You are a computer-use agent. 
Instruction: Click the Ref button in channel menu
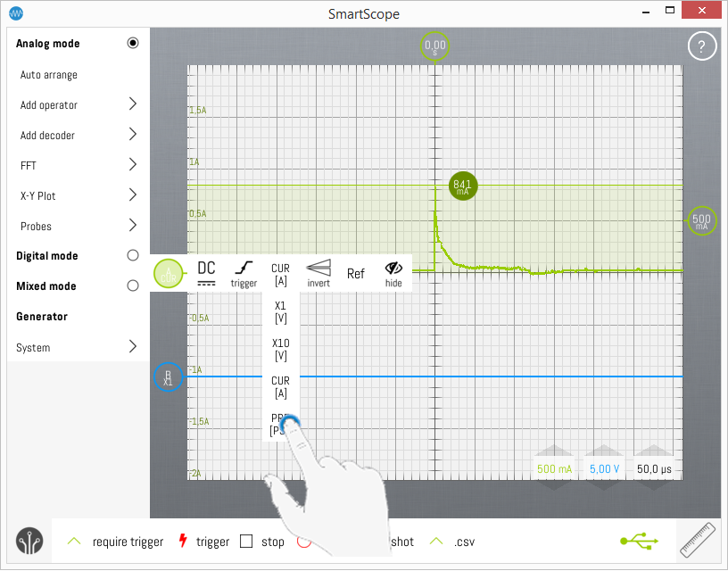click(355, 274)
